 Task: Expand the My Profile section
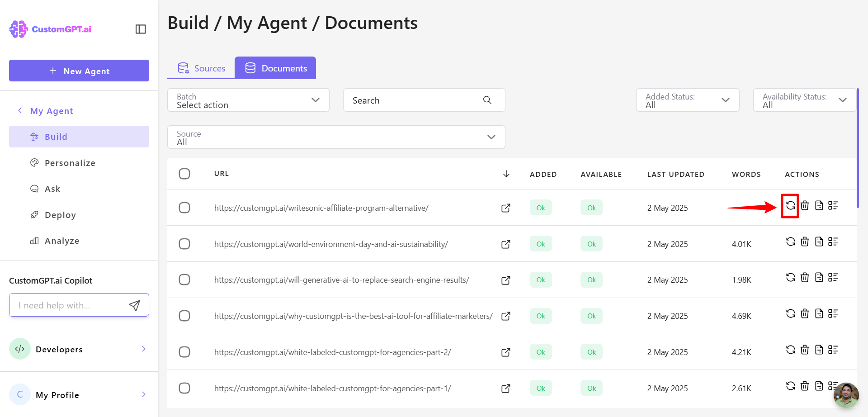[79, 394]
